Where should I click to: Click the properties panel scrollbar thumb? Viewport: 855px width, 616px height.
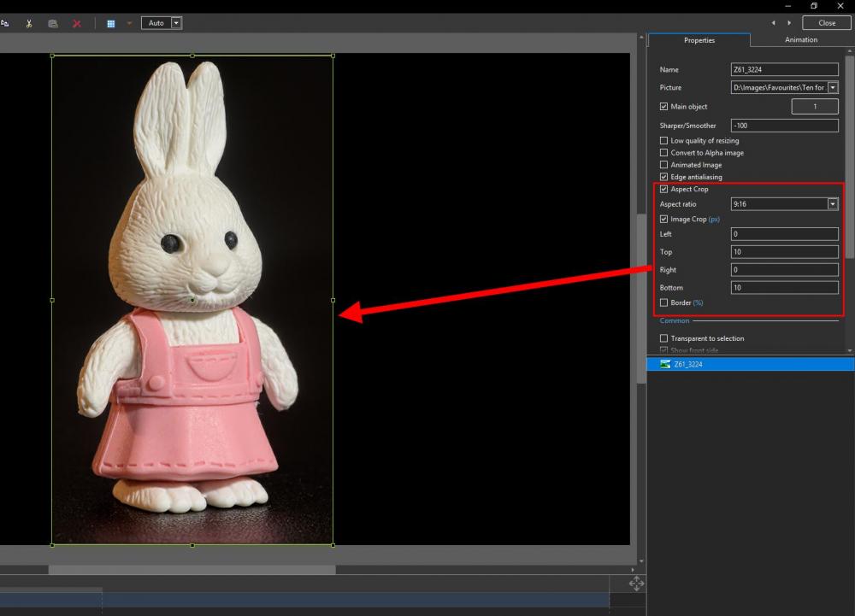(x=850, y=157)
